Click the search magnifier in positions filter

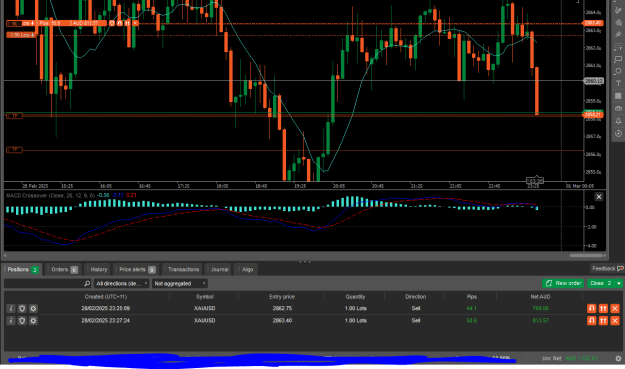(87, 283)
